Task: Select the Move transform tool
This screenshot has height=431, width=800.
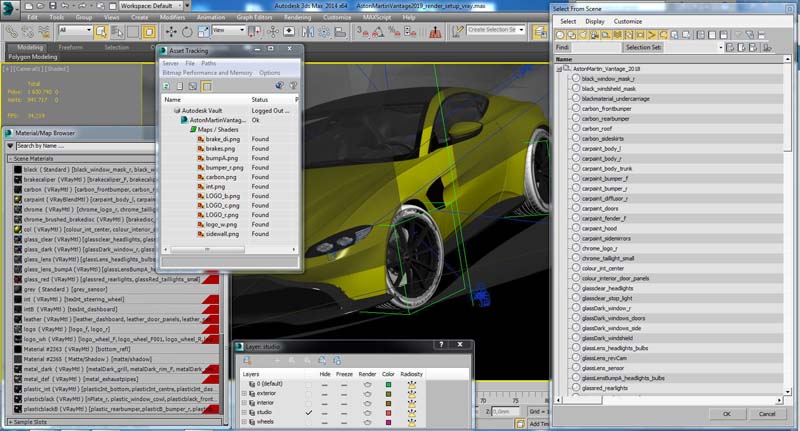Action: [x=171, y=31]
